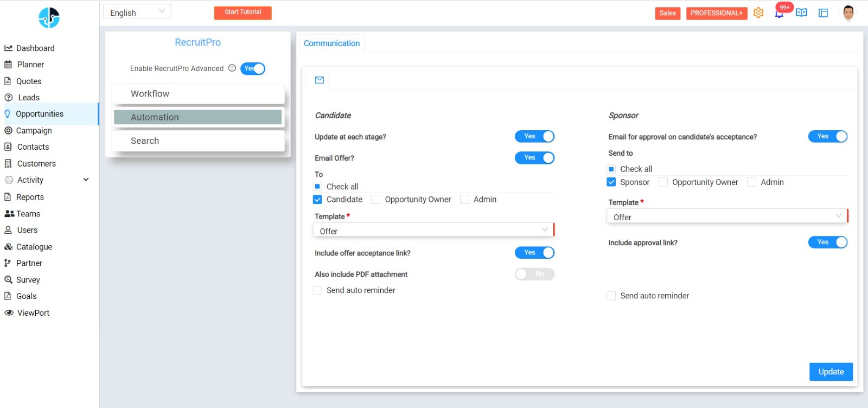The image size is (868, 408).
Task: Toggle Email Offer switch
Action: [534, 158]
